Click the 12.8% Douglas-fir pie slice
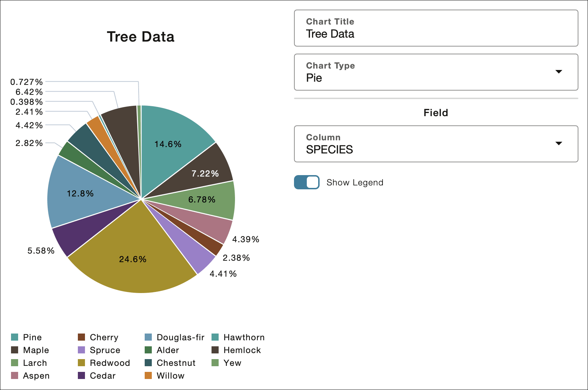Image resolution: width=588 pixels, height=390 pixels. 80,194
